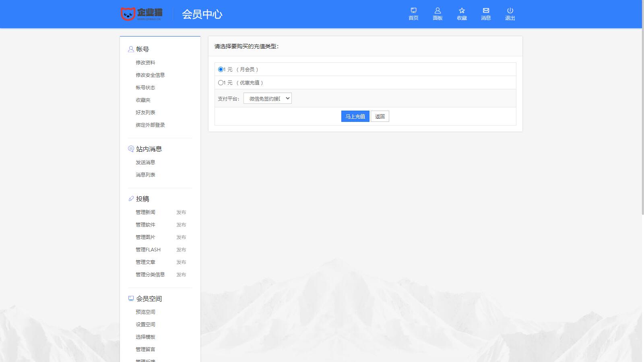Select the 1元 优惠充值 recharge option
Viewport: 644px width, 362px height.
click(x=220, y=82)
